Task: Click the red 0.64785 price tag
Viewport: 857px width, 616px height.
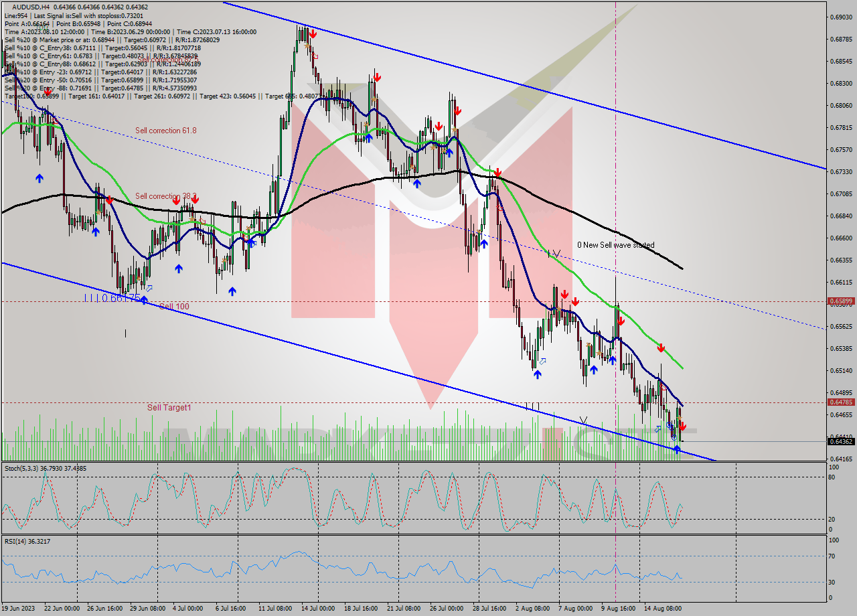Action: [x=841, y=402]
